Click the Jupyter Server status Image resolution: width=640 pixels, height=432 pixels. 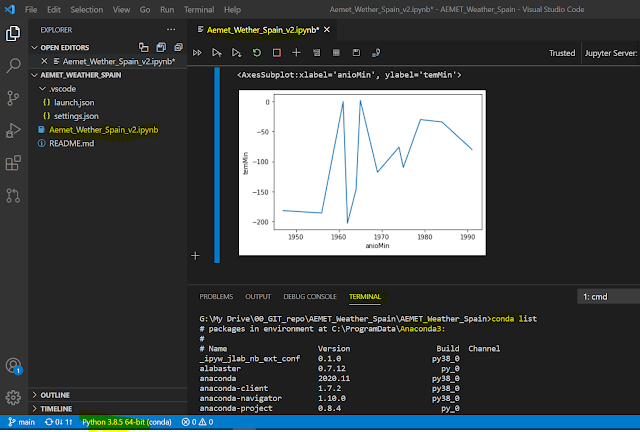pyautogui.click(x=611, y=53)
